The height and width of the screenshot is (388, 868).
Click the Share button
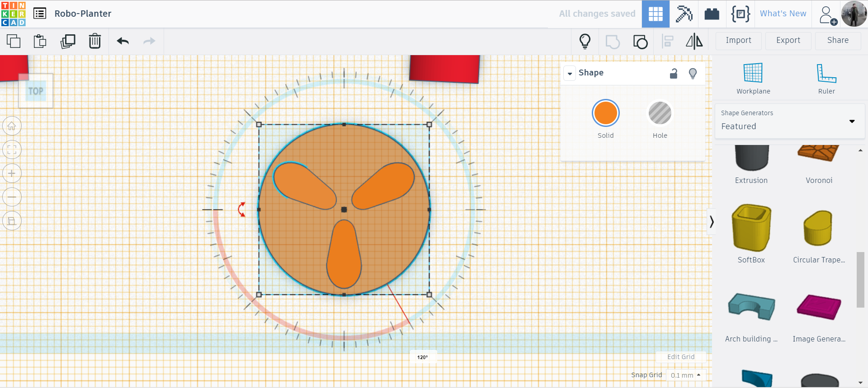point(838,41)
